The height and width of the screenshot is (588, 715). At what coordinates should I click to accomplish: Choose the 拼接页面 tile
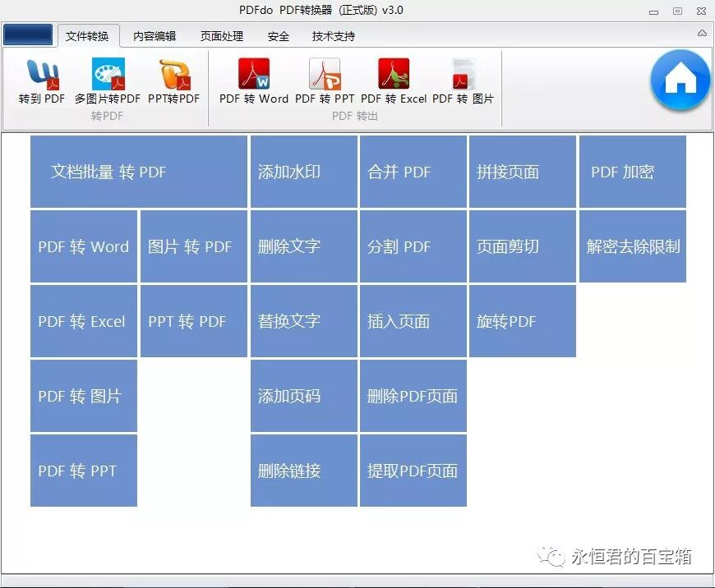[523, 172]
